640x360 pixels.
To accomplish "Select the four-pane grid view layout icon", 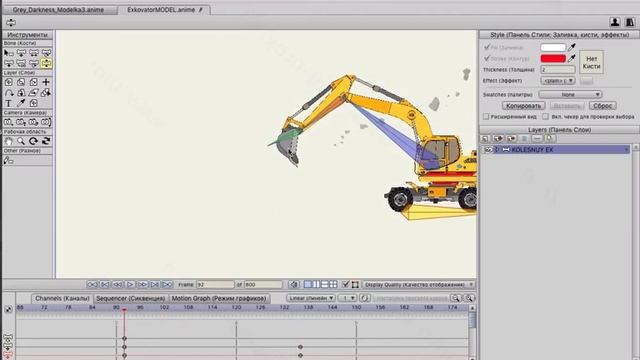I will click(333, 284).
